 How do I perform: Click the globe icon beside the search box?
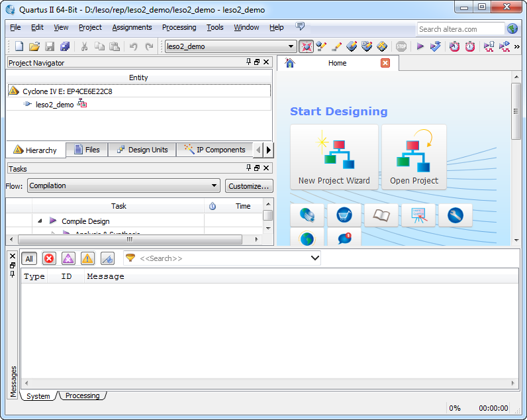point(512,29)
